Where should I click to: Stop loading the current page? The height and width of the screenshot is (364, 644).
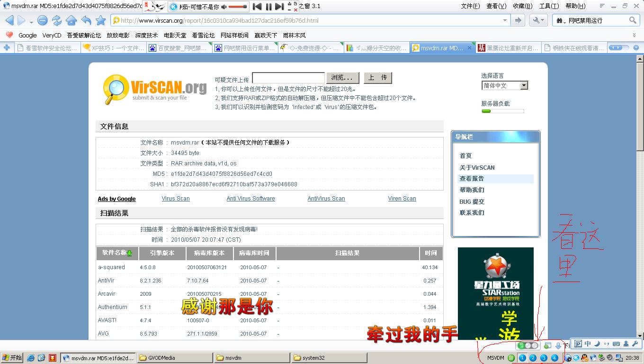click(x=43, y=20)
